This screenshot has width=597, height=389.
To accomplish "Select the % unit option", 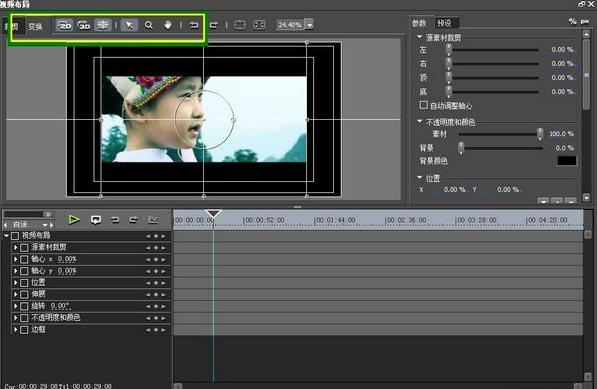I will [x=572, y=21].
